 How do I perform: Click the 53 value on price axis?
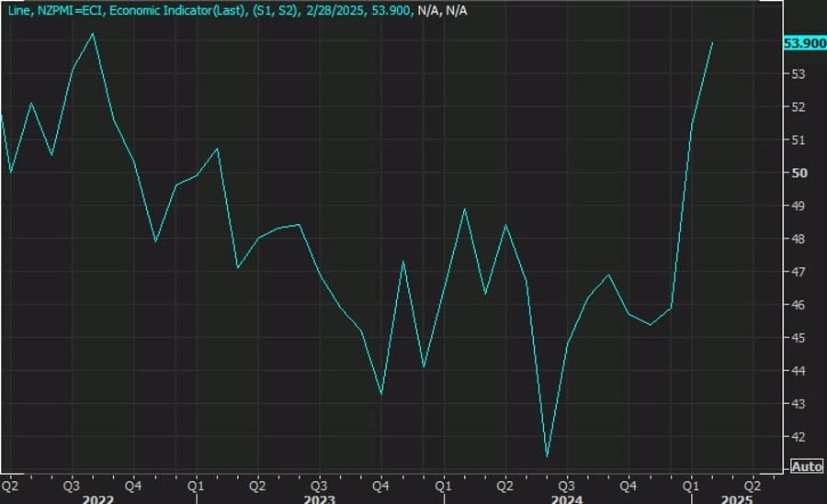pos(799,73)
